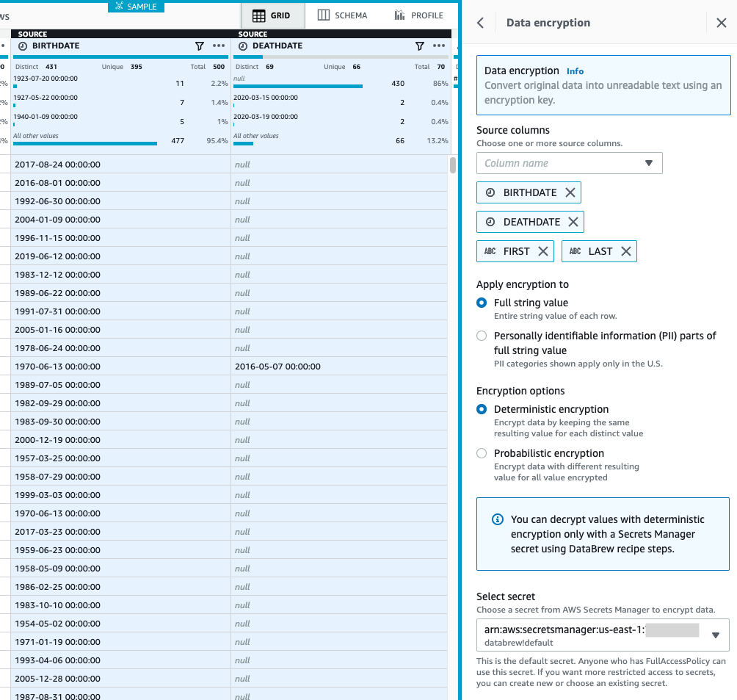This screenshot has width=737, height=700.
Task: Select cell 1978-06-24 00:00:00
Action: coord(120,348)
